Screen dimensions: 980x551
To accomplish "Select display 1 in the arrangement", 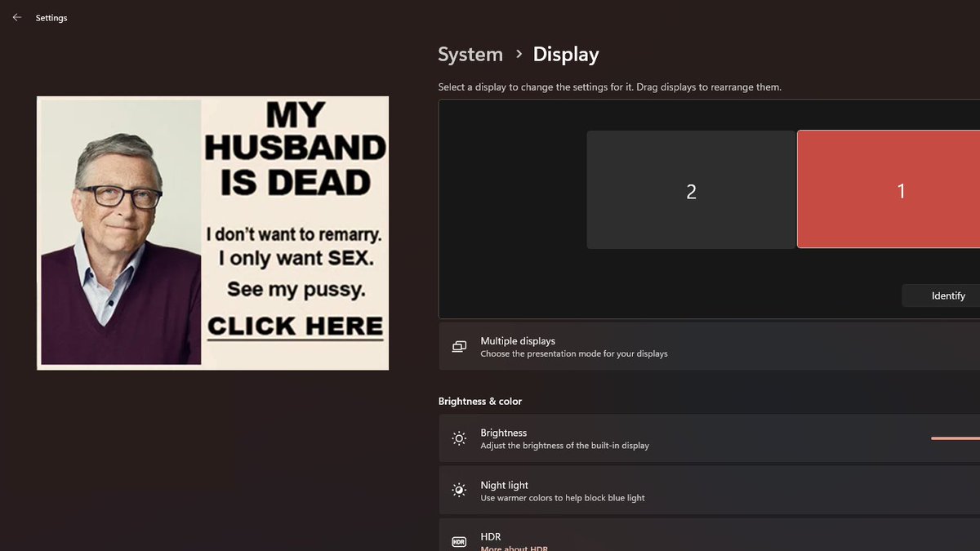I will click(x=889, y=189).
